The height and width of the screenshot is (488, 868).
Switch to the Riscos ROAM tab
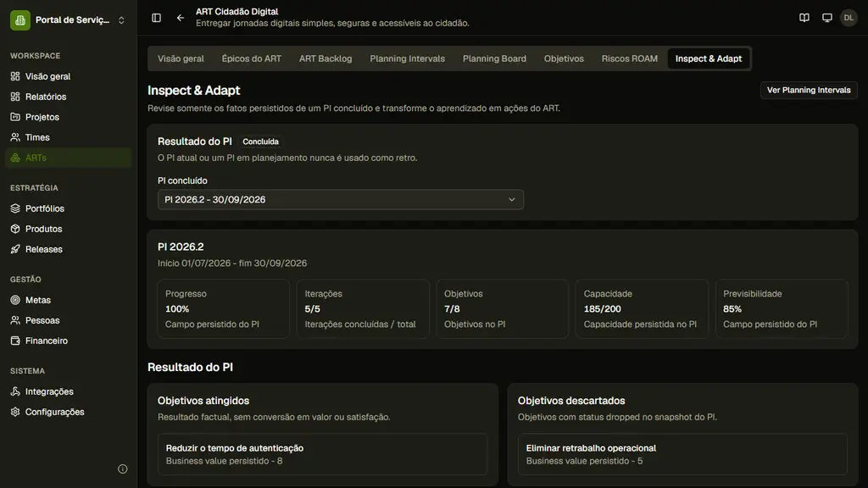coord(630,58)
